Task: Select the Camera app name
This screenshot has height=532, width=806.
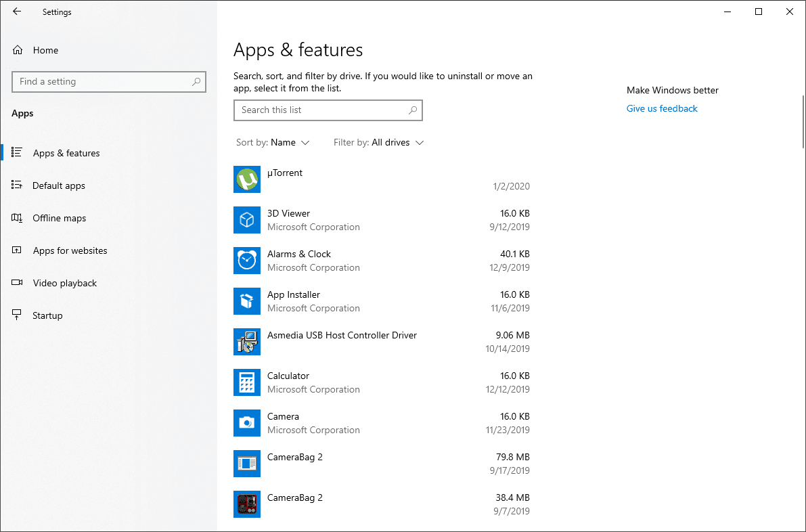Action: (x=283, y=416)
